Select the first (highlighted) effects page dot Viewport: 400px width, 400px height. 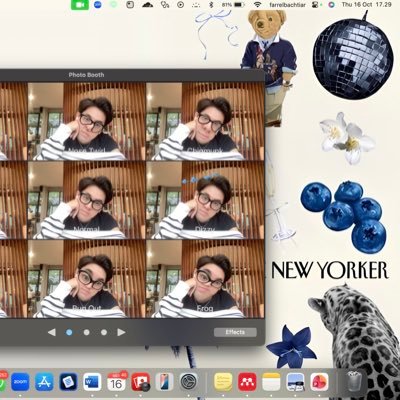tap(69, 332)
